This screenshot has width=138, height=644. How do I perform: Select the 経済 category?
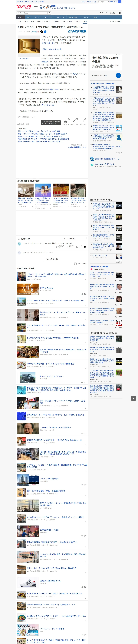(x=39, y=21)
